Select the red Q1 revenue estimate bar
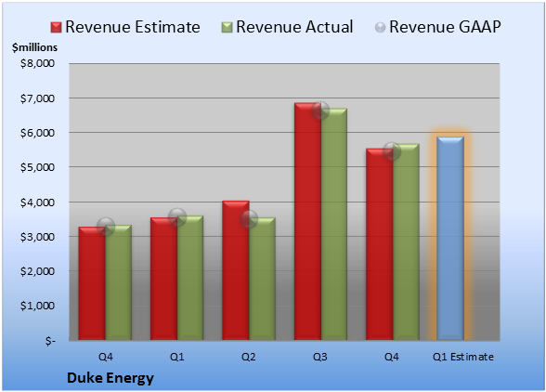Image resolution: width=546 pixels, height=392 pixels. click(x=163, y=279)
